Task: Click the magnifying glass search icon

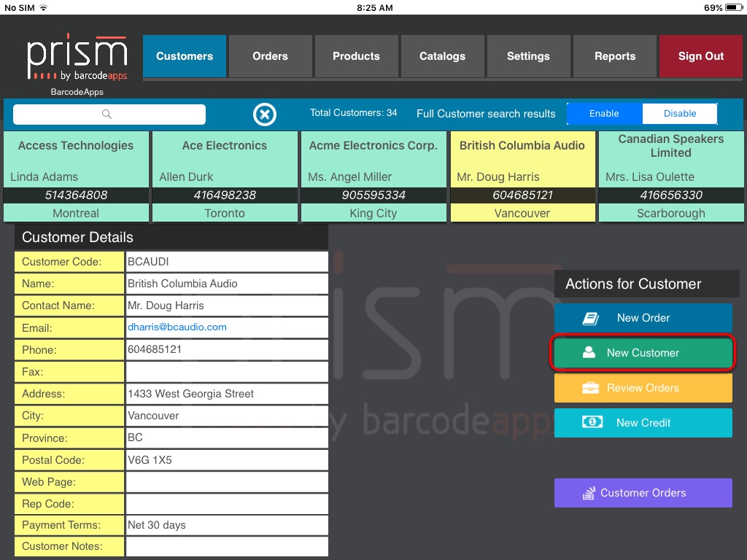Action: tap(107, 114)
